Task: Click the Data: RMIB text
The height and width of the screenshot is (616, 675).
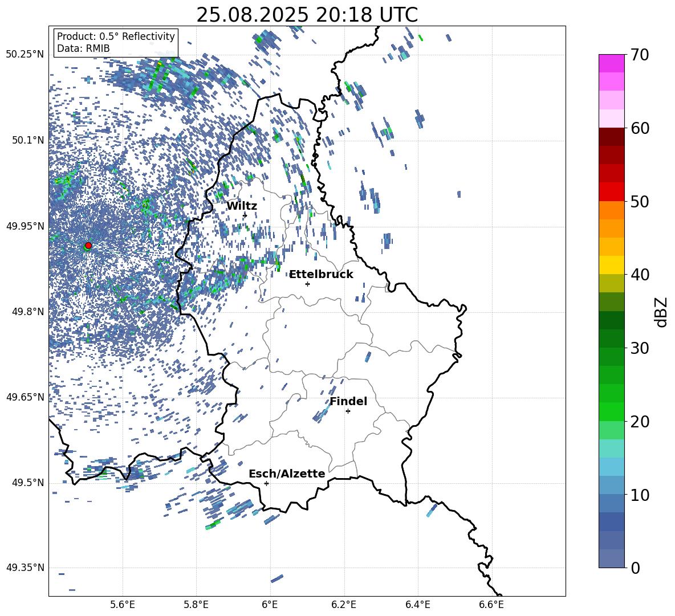Action: (x=83, y=48)
